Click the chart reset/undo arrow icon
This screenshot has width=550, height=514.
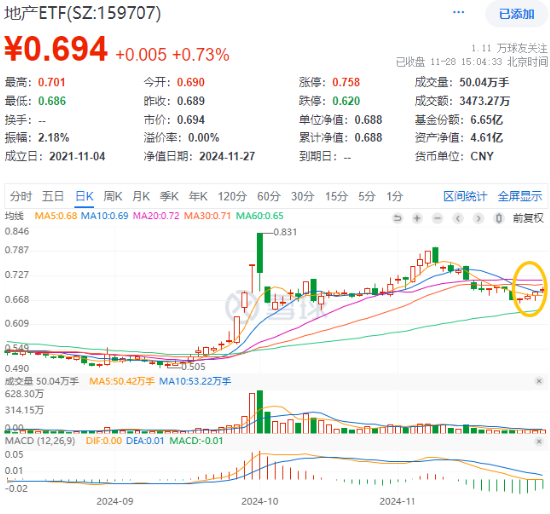(397, 219)
